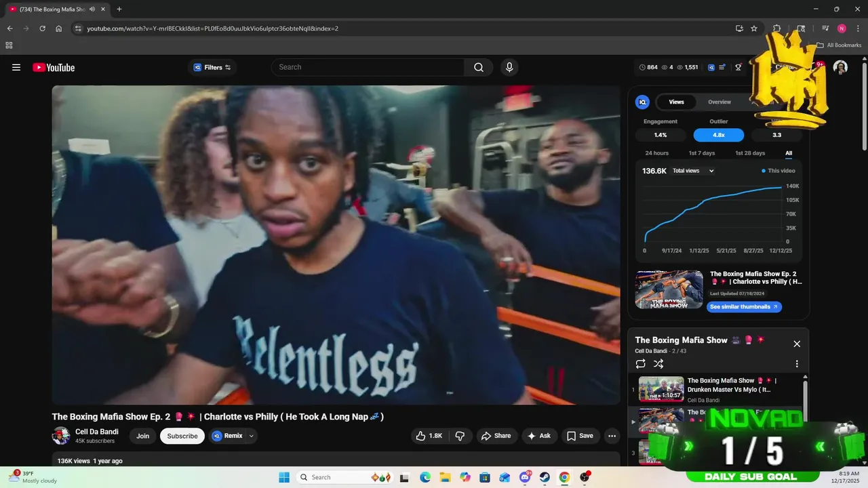Toggle playlist loop
This screenshot has width=868, height=488.
[641, 364]
